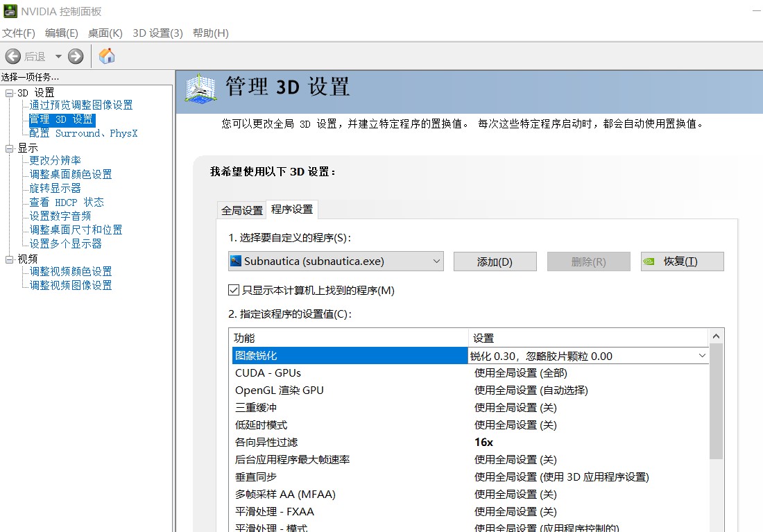The height and width of the screenshot is (532, 763).
Task: Click 使用全局设置 (全部) value for CUDA
Action: [x=521, y=373]
